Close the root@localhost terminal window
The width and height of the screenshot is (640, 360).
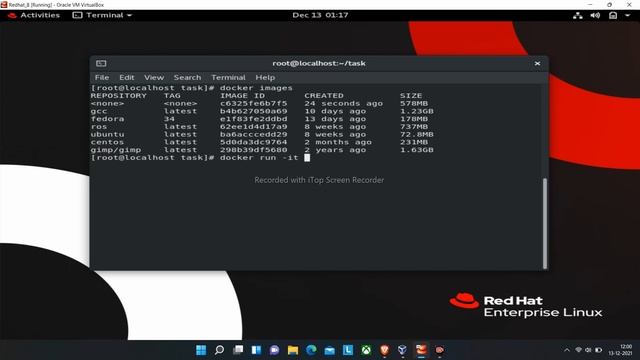pyautogui.click(x=537, y=63)
